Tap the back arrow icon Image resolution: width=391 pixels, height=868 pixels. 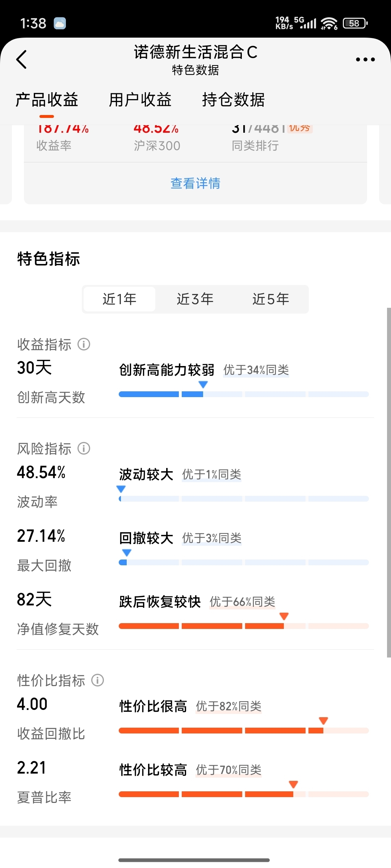click(x=22, y=59)
